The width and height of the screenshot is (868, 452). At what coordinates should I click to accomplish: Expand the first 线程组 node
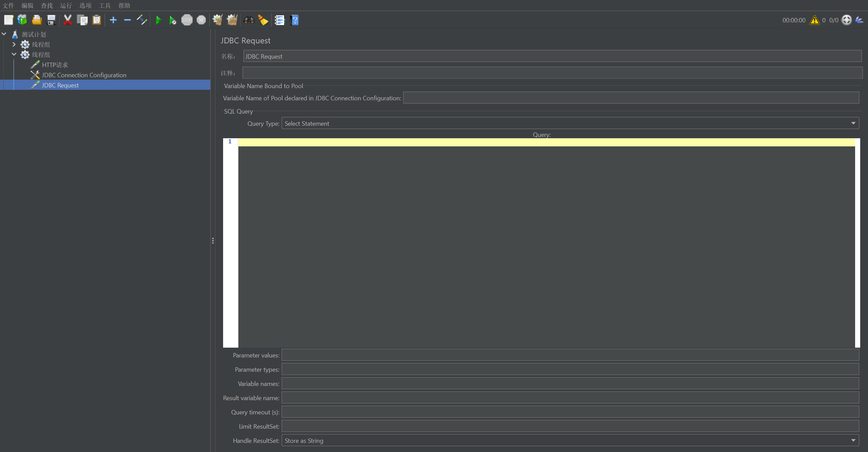click(x=14, y=44)
